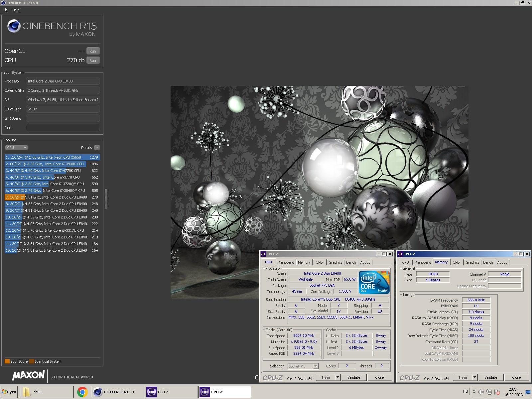
Task: Click the Details arrow button in Ranking
Action: (97, 148)
